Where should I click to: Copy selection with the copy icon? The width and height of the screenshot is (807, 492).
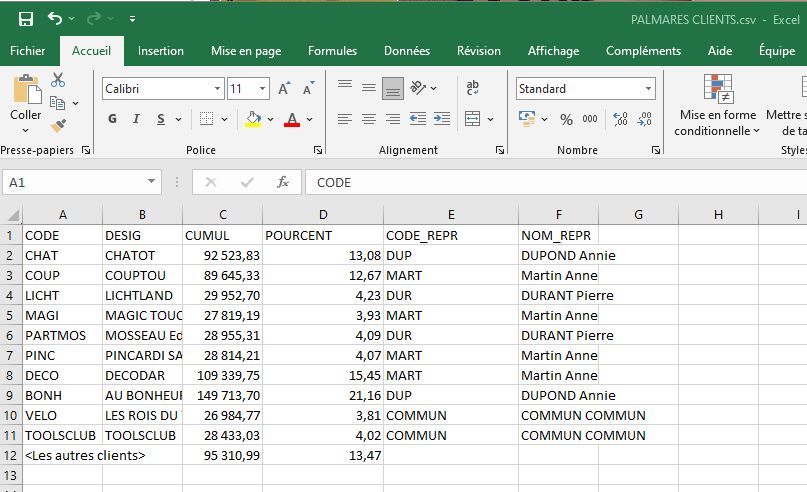tap(57, 103)
